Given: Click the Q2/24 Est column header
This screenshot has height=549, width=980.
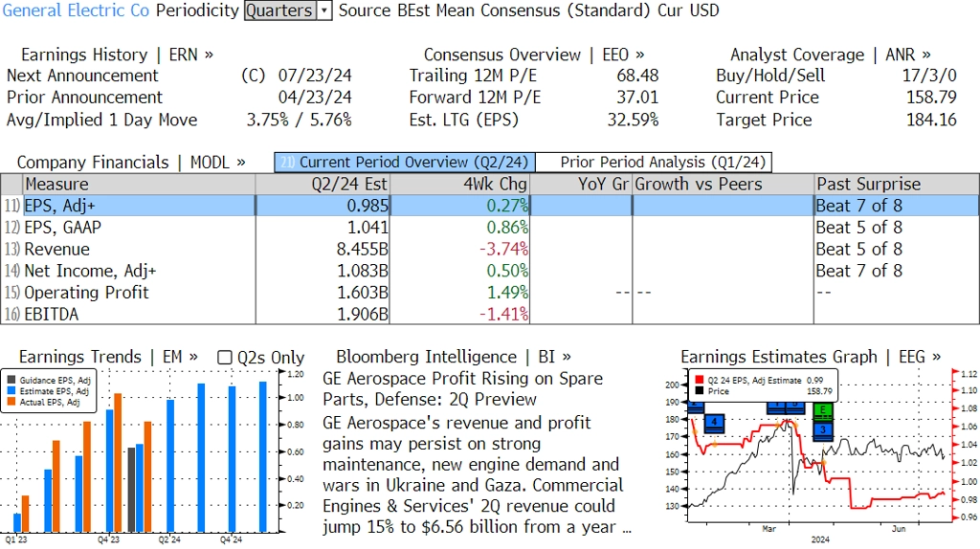Looking at the screenshot, I should tap(323, 185).
